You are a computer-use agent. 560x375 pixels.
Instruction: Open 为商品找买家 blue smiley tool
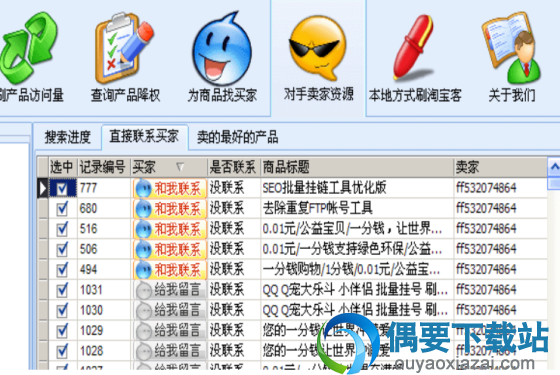(222, 57)
